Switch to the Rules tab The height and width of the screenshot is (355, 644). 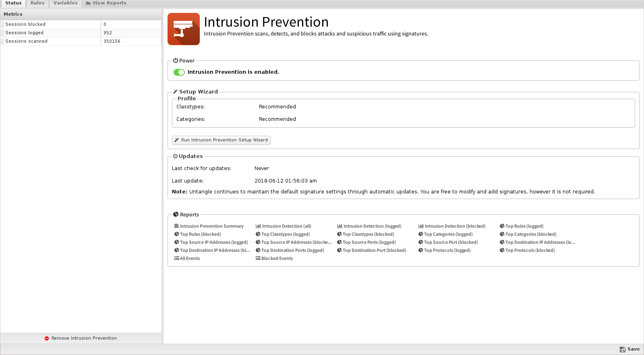click(37, 3)
